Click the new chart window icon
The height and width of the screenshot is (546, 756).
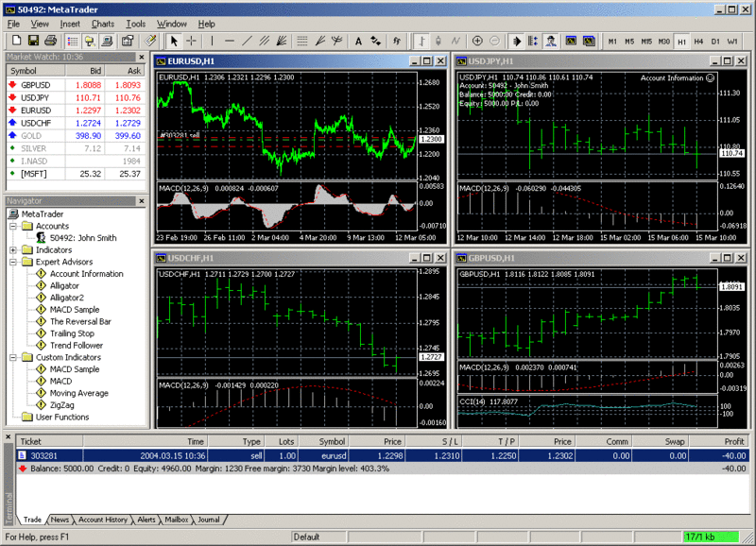coord(572,41)
